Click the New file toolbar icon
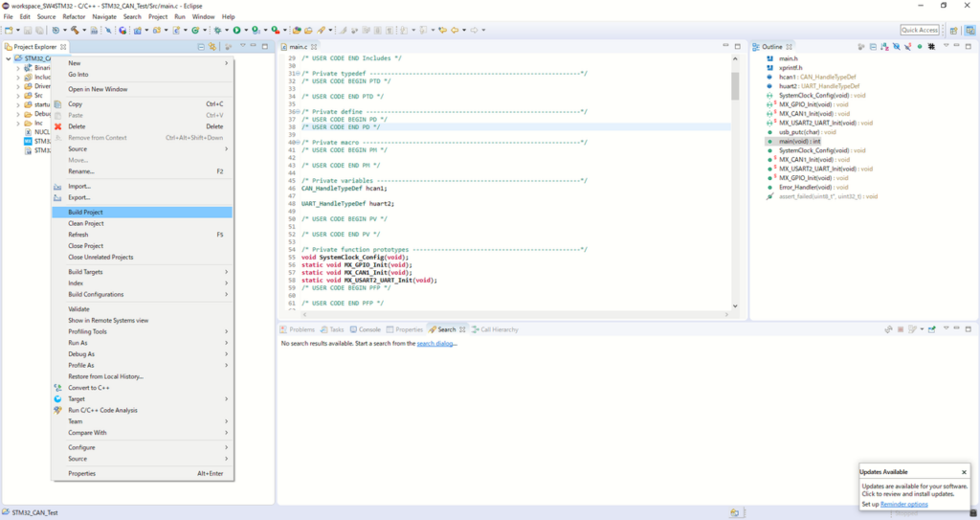 (x=9, y=30)
